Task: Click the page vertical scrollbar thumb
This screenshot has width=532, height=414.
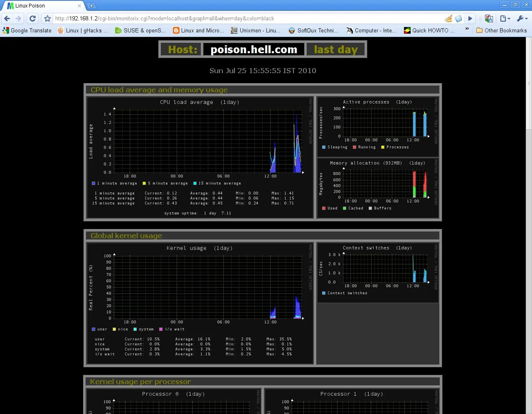Action: point(529,84)
